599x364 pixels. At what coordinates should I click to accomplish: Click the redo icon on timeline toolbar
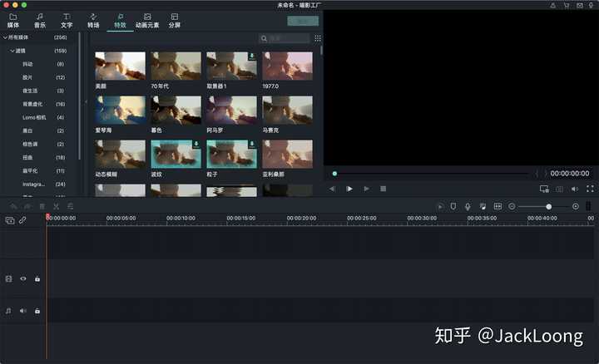[x=28, y=206]
